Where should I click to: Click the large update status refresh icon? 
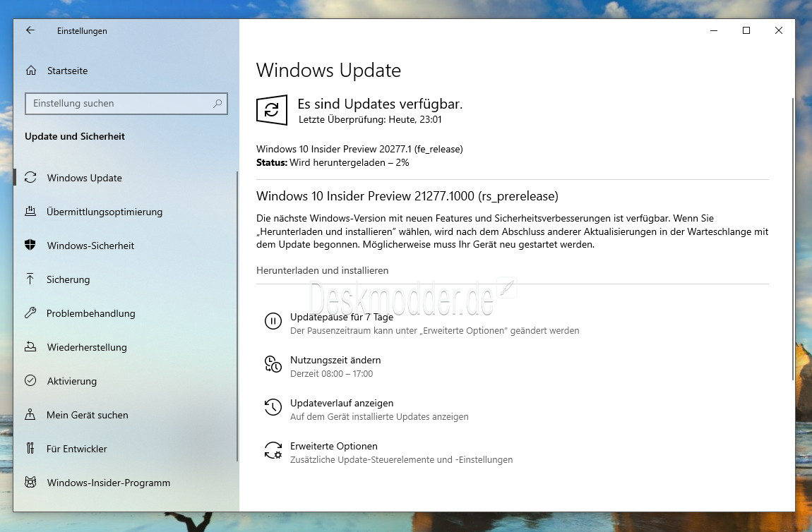272,109
